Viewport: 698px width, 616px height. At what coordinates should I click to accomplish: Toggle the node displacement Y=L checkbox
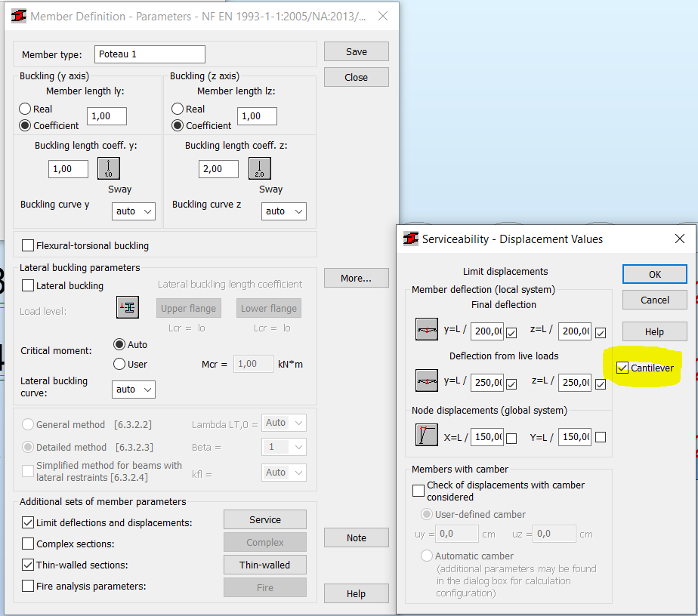pos(601,437)
